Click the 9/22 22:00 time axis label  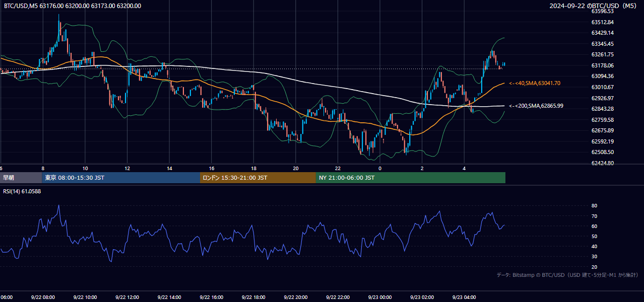[338, 297]
